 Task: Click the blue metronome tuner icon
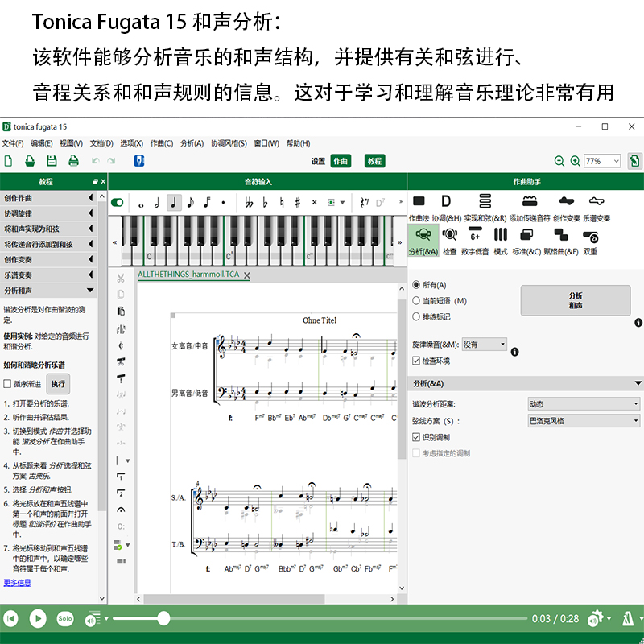pyautogui.click(x=139, y=161)
